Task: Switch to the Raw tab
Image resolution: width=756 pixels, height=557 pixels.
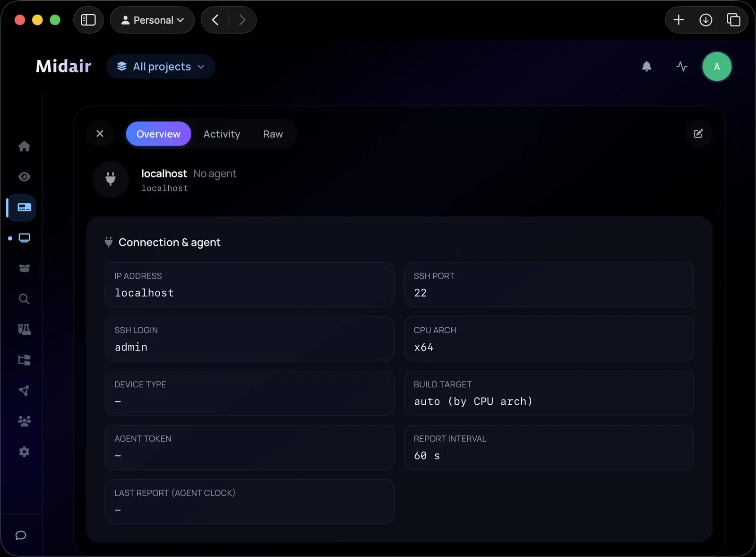Action: 273,134
